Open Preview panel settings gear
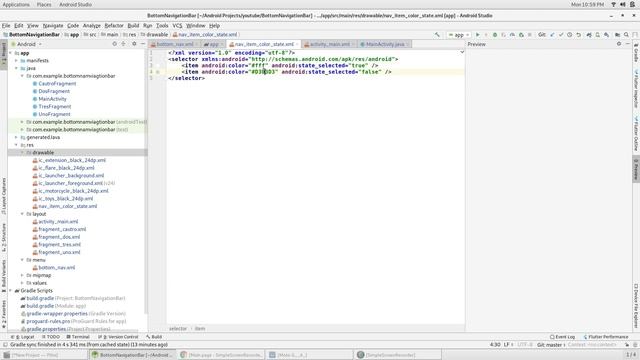Screen dimensions: 640x360 pos(619,44)
